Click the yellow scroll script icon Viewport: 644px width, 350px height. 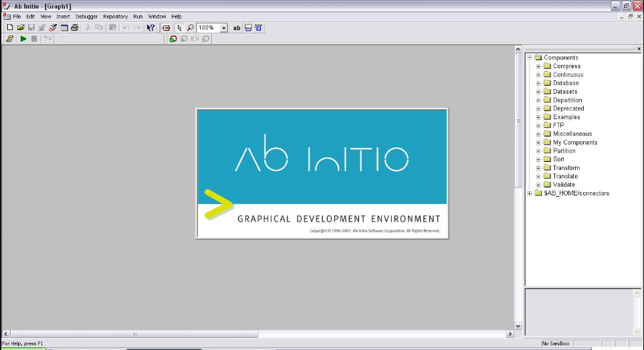pyautogui.click(x=10, y=39)
